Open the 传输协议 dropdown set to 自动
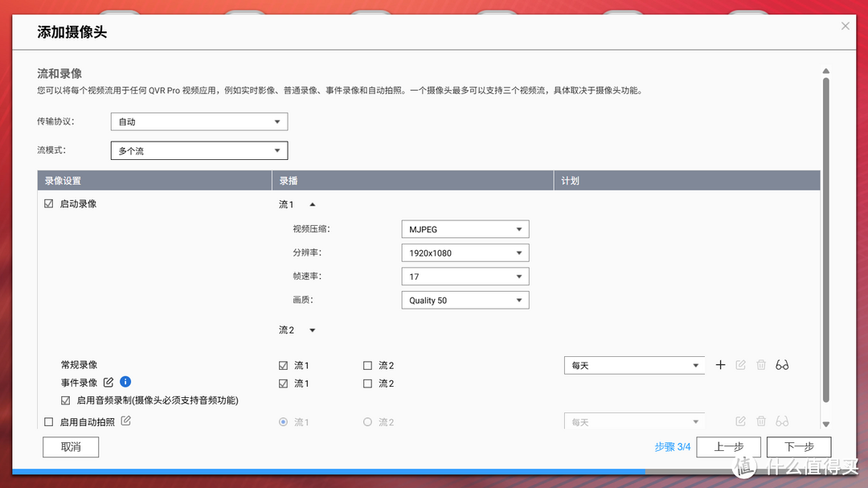This screenshot has height=488, width=868. (x=199, y=121)
